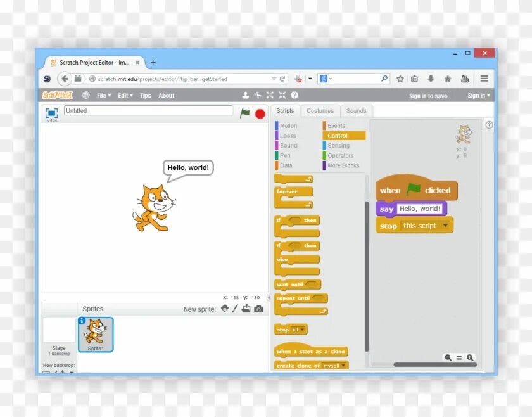Switch to the Costumes tab
The width and height of the screenshot is (532, 417).
pyautogui.click(x=320, y=111)
